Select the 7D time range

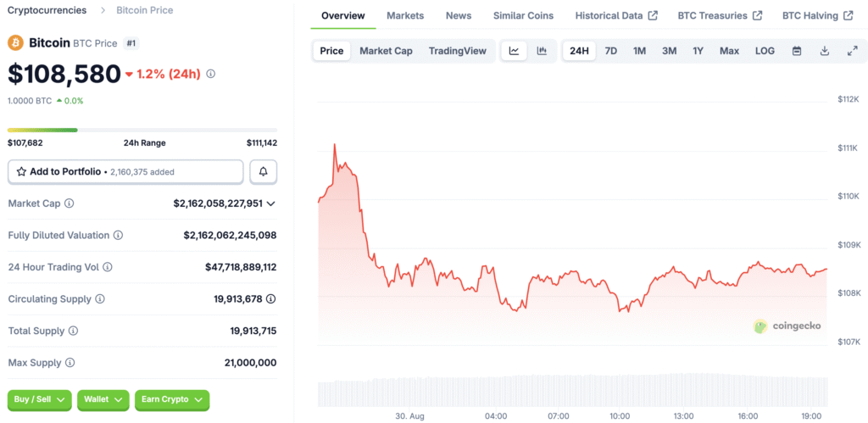click(610, 51)
